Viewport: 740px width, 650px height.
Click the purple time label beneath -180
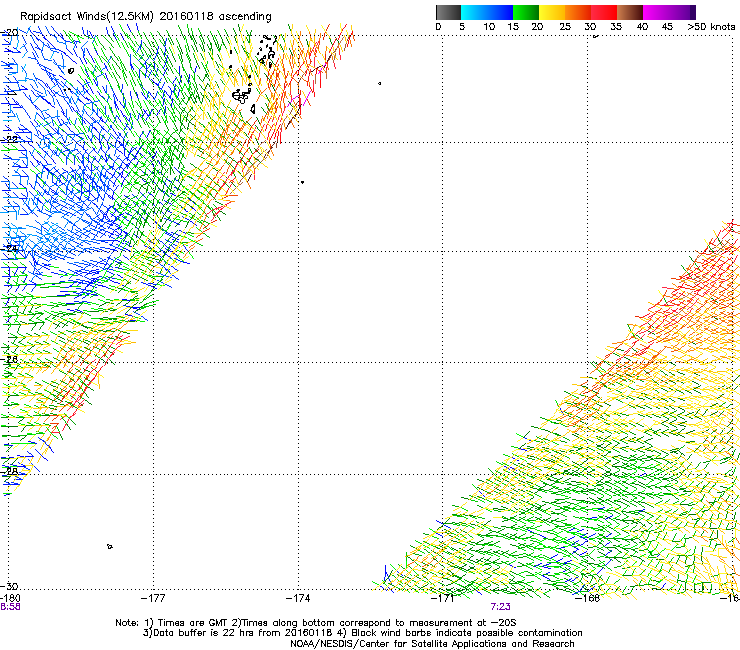click(10, 607)
